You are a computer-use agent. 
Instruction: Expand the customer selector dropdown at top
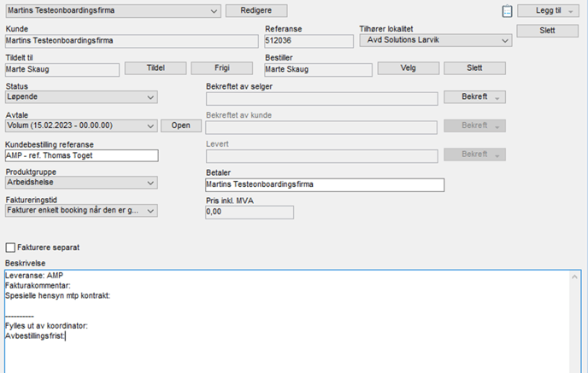(213, 11)
